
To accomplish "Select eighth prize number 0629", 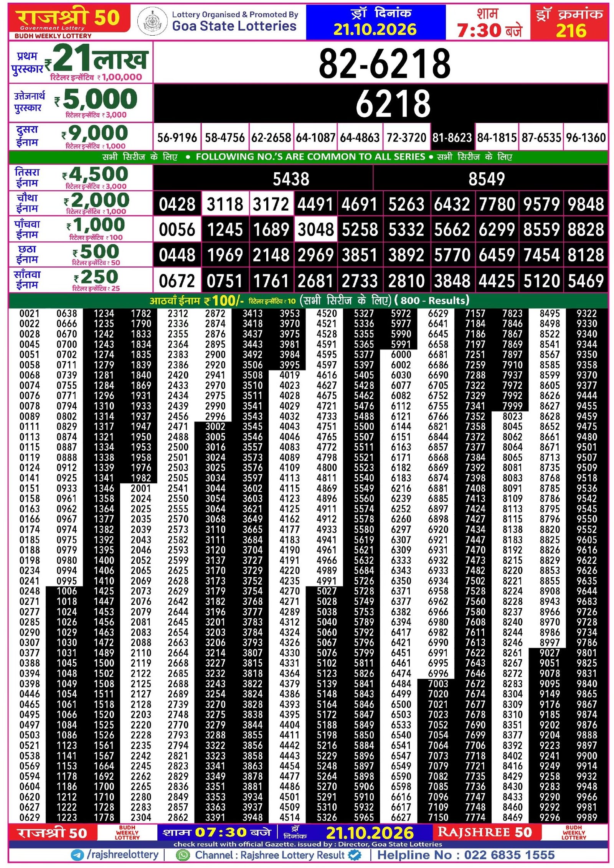I will coord(30,817).
